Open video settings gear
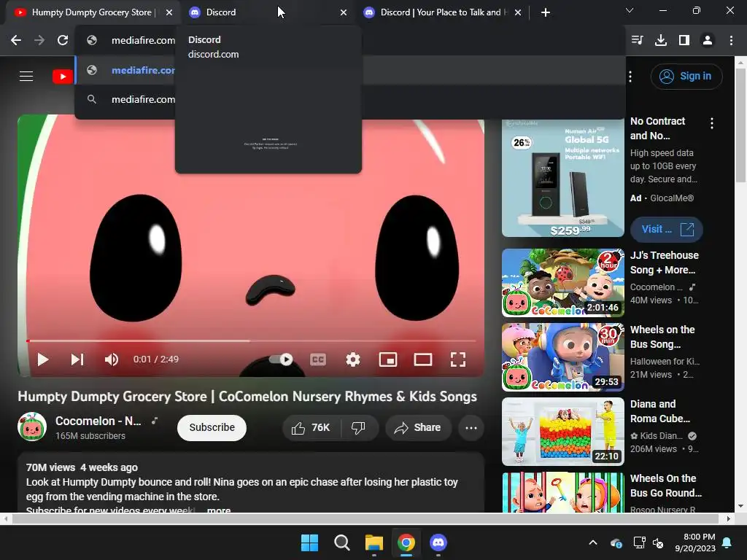This screenshot has width=747, height=560. tap(352, 359)
